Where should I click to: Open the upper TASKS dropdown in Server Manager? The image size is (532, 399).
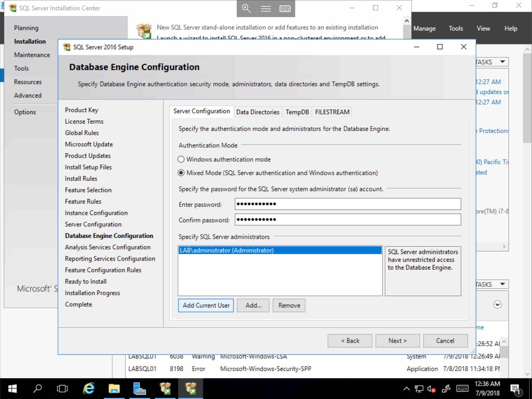point(502,62)
